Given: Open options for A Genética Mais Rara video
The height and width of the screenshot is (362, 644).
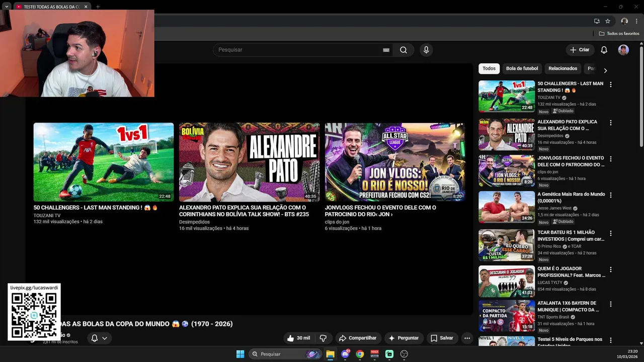Looking at the screenshot, I should coord(611,195).
